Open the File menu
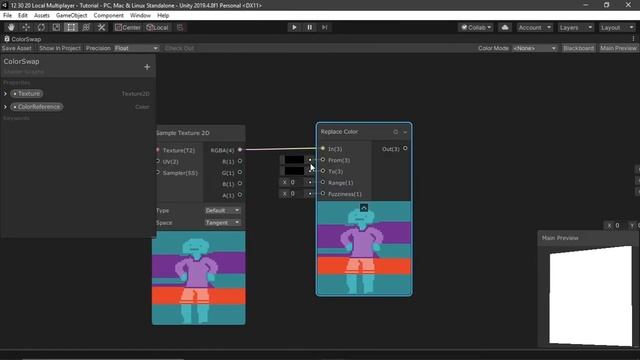640x360 pixels. (7, 16)
